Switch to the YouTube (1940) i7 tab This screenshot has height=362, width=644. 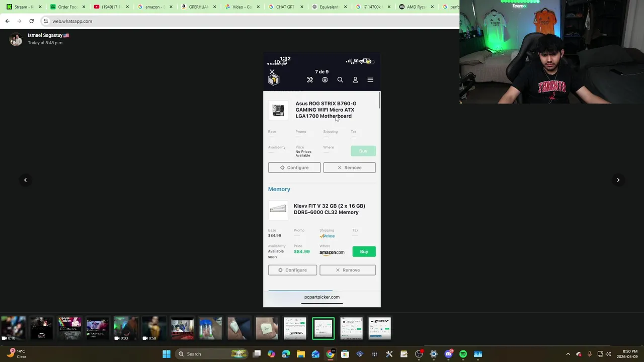tap(111, 7)
